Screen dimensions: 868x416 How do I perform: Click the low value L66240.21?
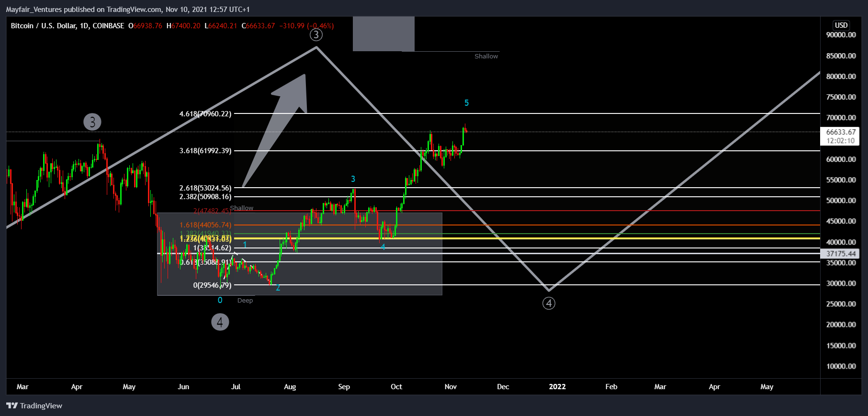[x=221, y=26]
